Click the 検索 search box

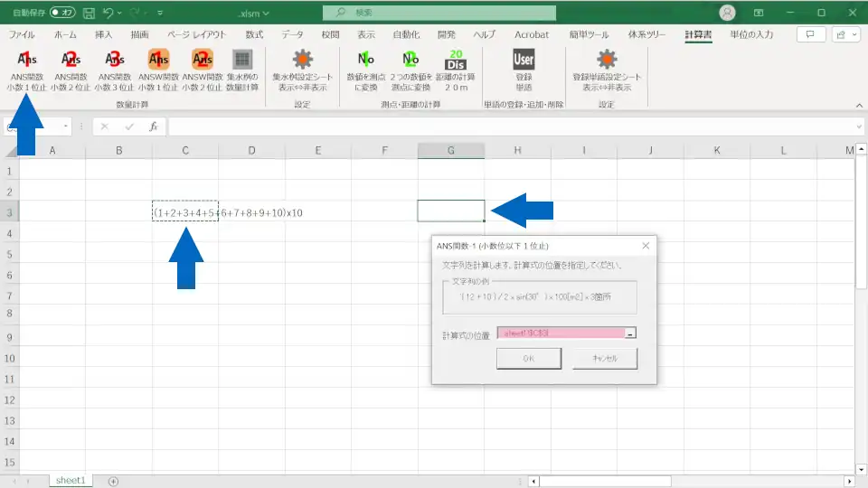(x=439, y=13)
